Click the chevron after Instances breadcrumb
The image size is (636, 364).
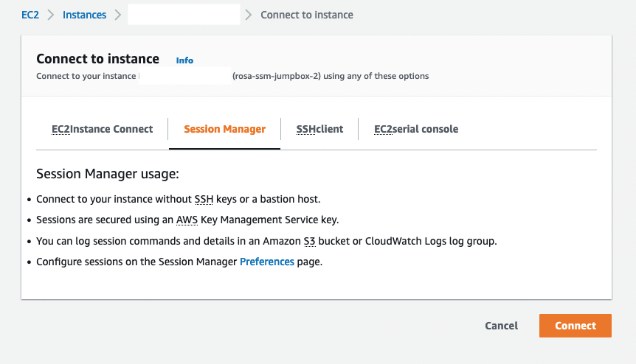[117, 15]
